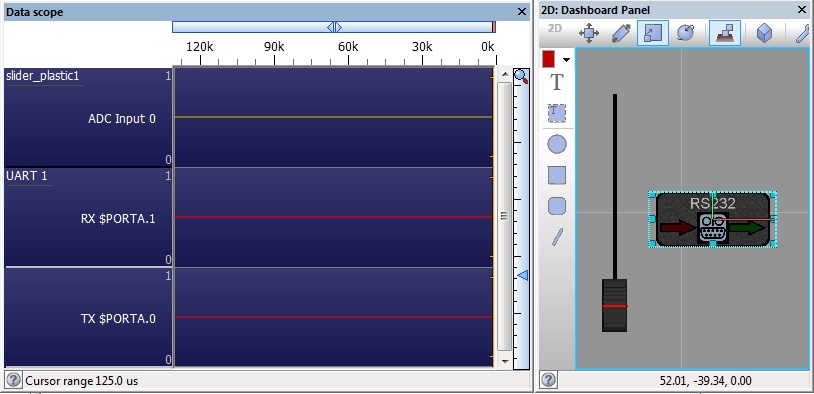This screenshot has height=394, width=814.
Task: Choose the square shape tool
Action: [x=557, y=175]
